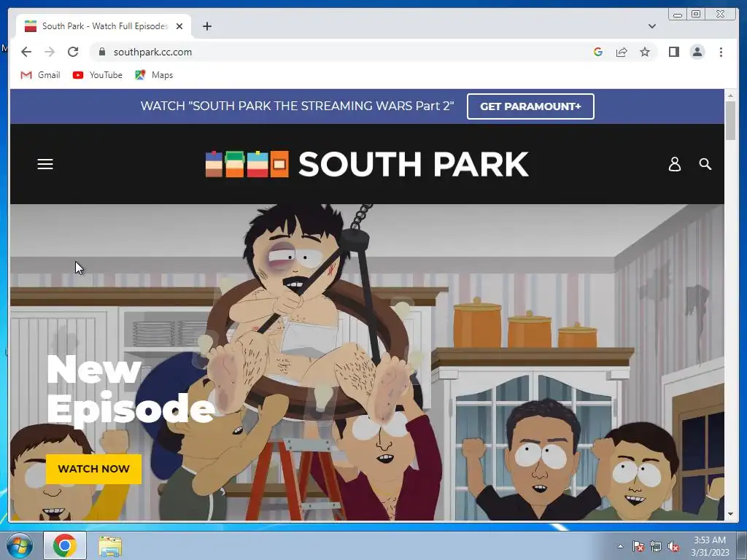Click the page scrollbar down arrow
The height and width of the screenshot is (560, 747).
730,514
